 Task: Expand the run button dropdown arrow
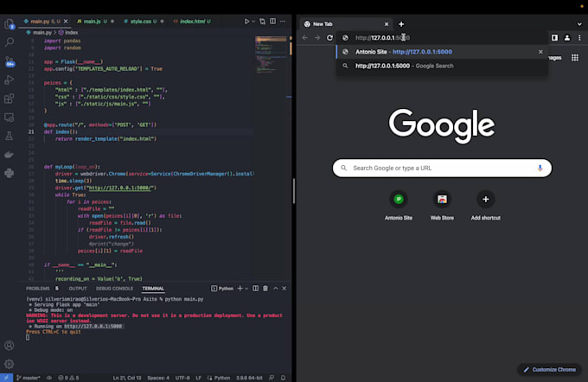click(x=253, y=22)
